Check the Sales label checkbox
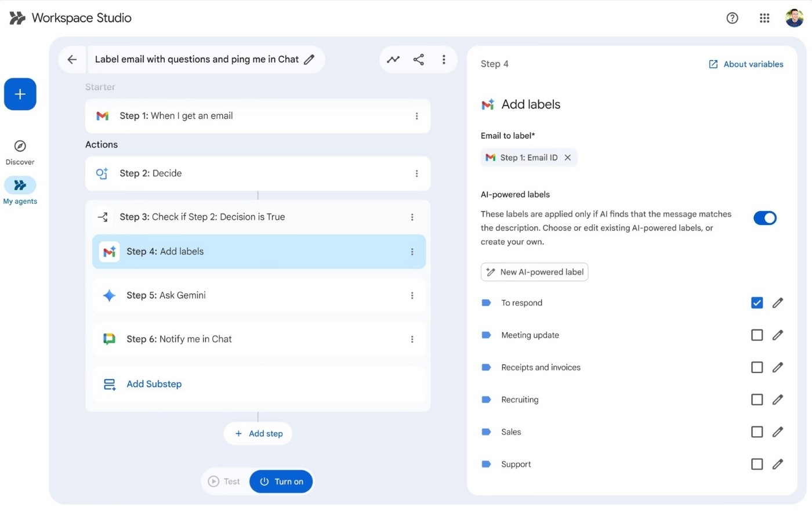This screenshot has height=522, width=812. pos(757,432)
